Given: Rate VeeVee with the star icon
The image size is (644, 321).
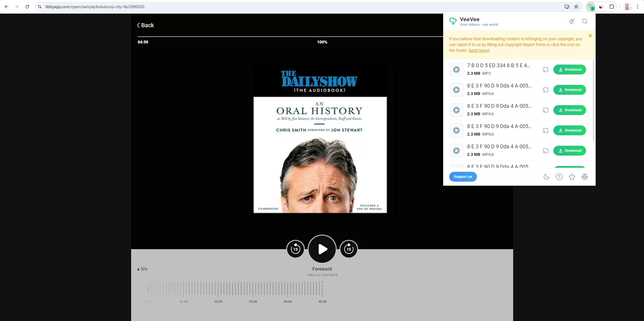Looking at the screenshot, I should 572,177.
